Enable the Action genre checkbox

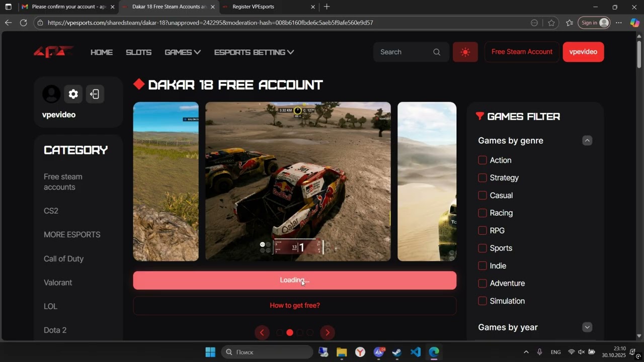click(x=482, y=160)
